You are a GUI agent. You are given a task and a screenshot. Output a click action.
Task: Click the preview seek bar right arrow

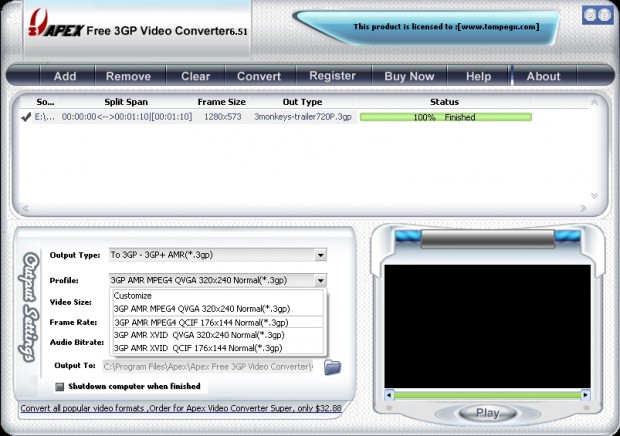coord(585,394)
